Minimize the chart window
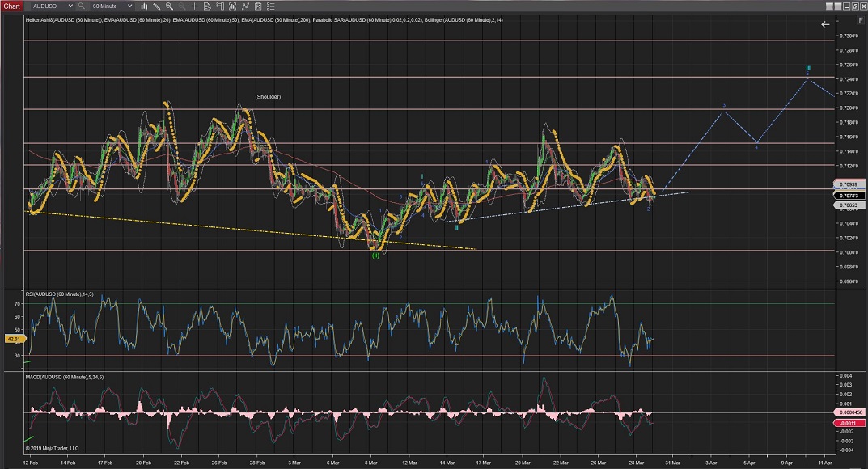This screenshot has height=469, width=868. [x=846, y=6]
